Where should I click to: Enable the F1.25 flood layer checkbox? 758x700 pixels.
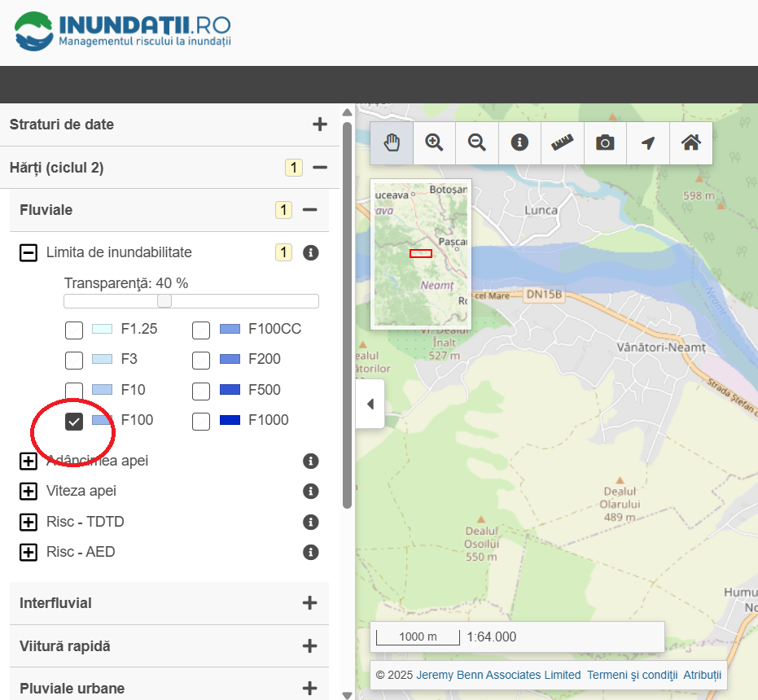tap(74, 330)
